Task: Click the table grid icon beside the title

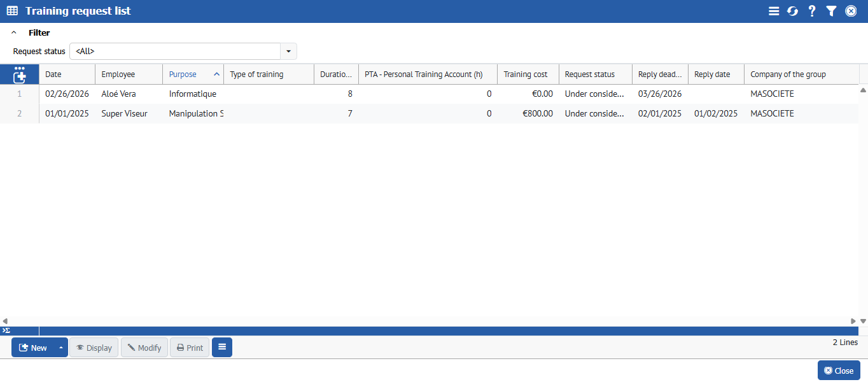Action: pos(12,11)
